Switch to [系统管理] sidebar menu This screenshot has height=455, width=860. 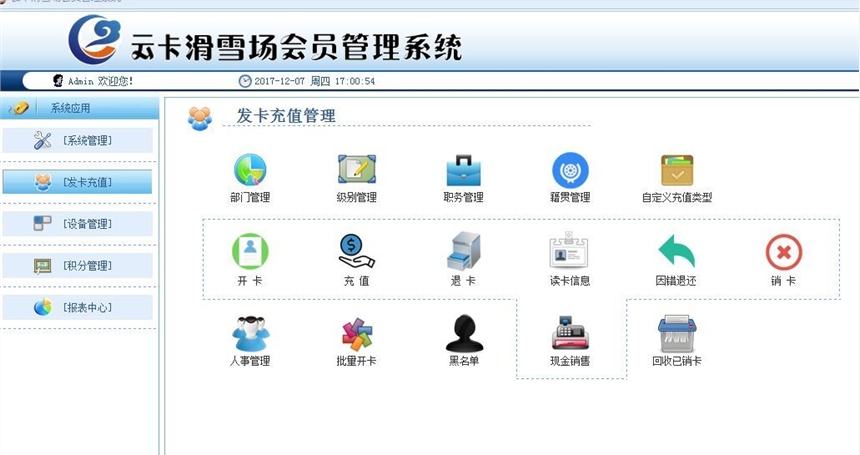coord(78,141)
